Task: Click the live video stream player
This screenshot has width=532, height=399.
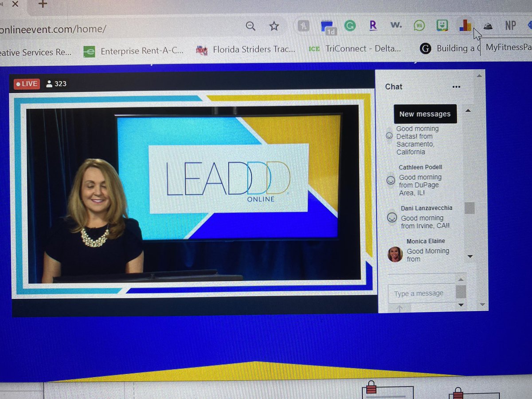Action: point(193,193)
